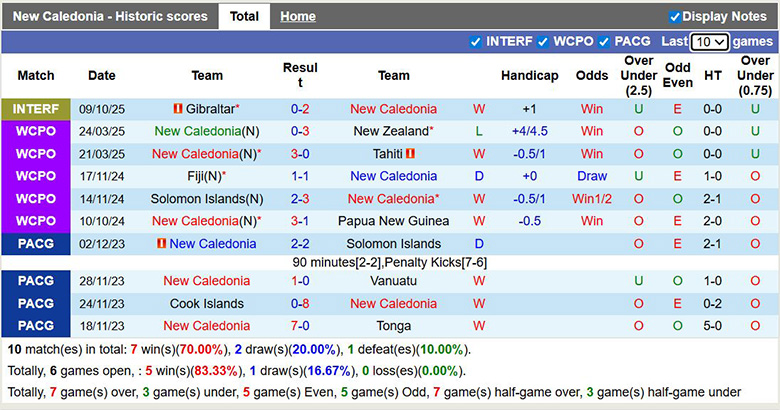The height and width of the screenshot is (410, 780).
Task: Click the 0-3 score against New Zealand
Action: coord(300,131)
